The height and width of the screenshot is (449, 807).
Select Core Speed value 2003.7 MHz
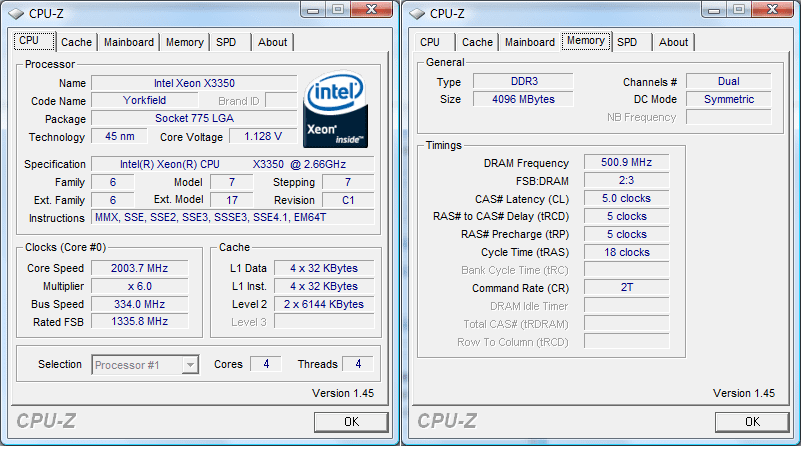coord(139,268)
